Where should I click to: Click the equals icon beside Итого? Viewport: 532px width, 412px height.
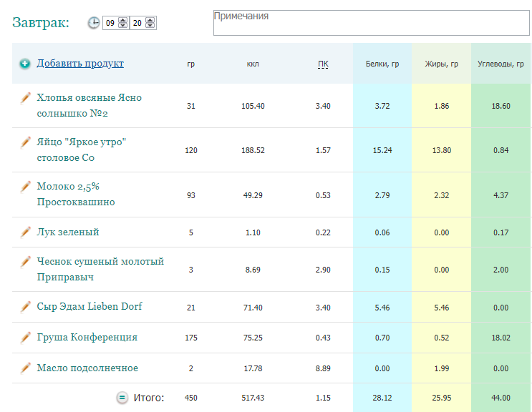(122, 398)
